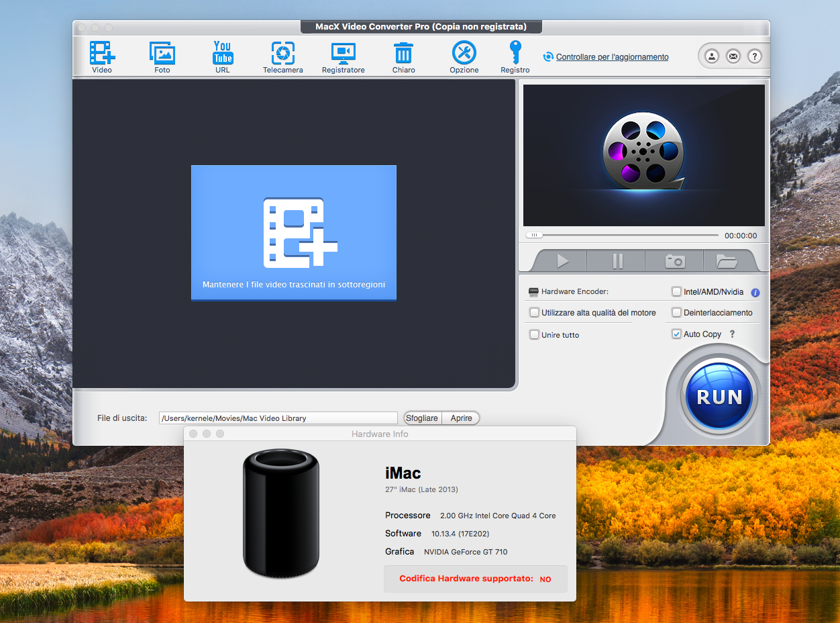Select the 27" iMac (Late 2013) text
Screen dimensions: 840x623
point(421,489)
